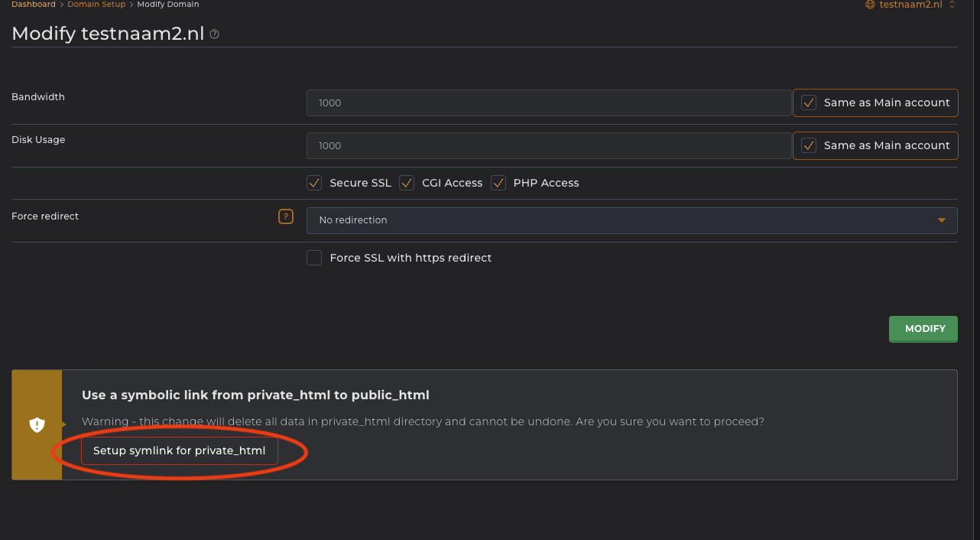
Task: Click the Force redirect question mark icon
Action: click(286, 216)
